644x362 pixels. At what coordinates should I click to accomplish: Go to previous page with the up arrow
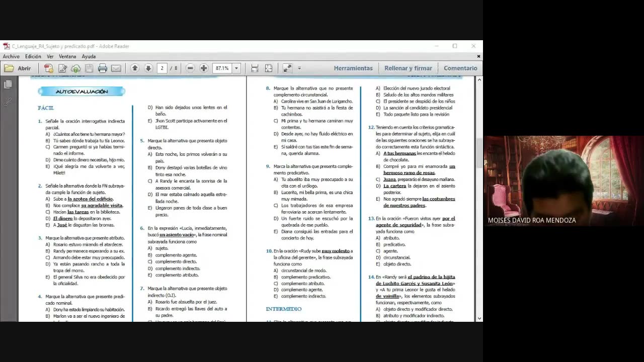tap(135, 68)
